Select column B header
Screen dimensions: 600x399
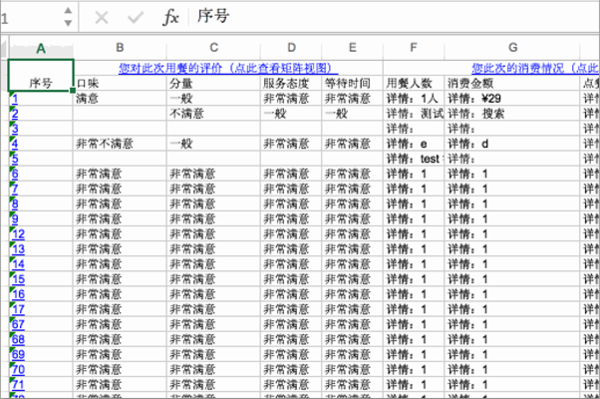pyautogui.click(x=120, y=48)
